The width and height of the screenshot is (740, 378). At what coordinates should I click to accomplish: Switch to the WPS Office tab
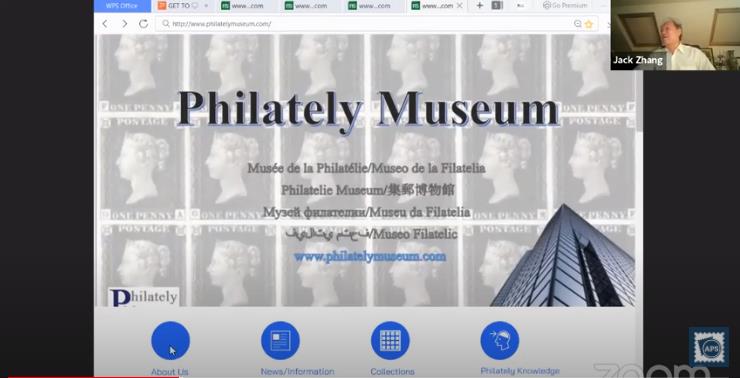122,6
